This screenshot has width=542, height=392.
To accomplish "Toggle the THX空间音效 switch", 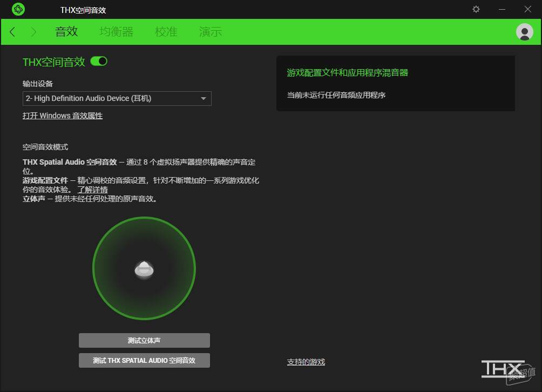I will 99,61.
